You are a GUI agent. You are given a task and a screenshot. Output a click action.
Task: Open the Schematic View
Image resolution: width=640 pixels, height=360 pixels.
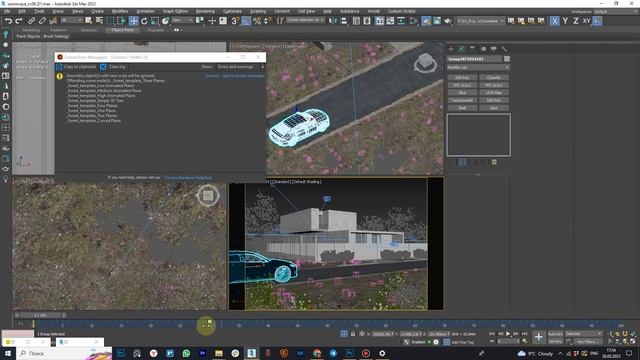401,21
